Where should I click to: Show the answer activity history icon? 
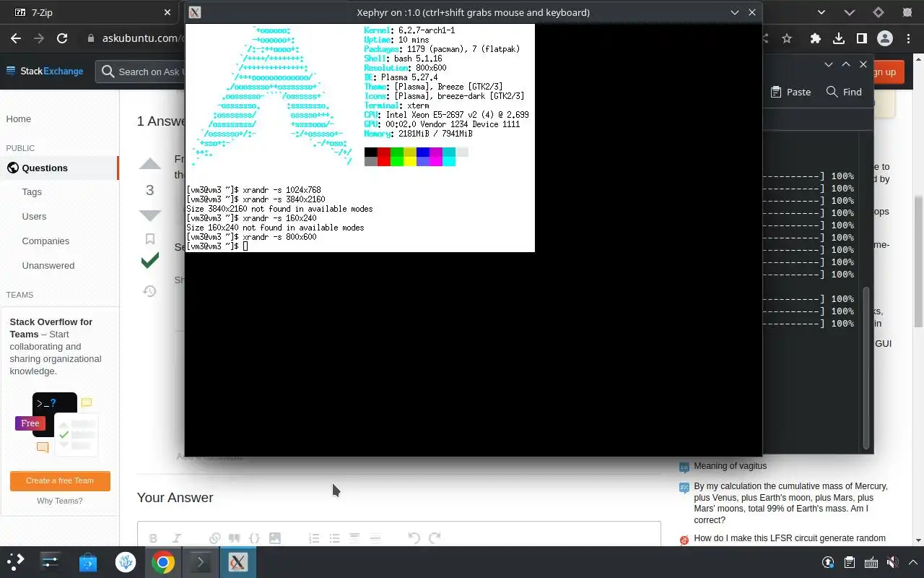[x=150, y=291]
